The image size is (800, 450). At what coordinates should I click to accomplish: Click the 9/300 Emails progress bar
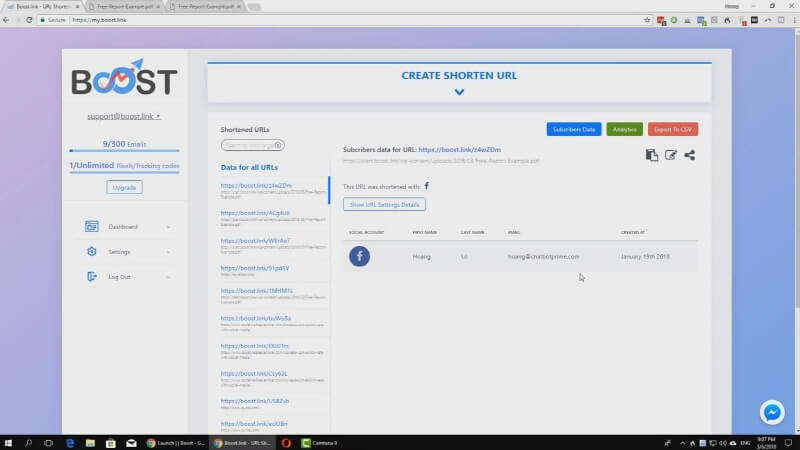[x=124, y=151]
